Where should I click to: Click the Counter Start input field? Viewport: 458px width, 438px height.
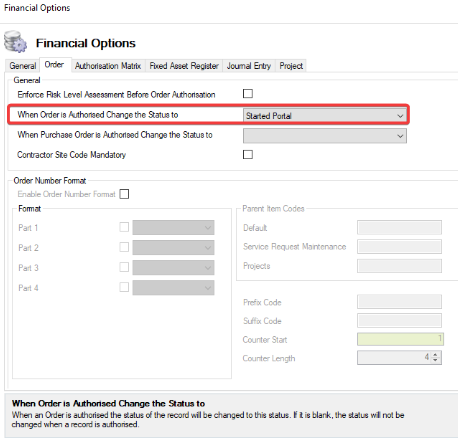tap(400, 339)
